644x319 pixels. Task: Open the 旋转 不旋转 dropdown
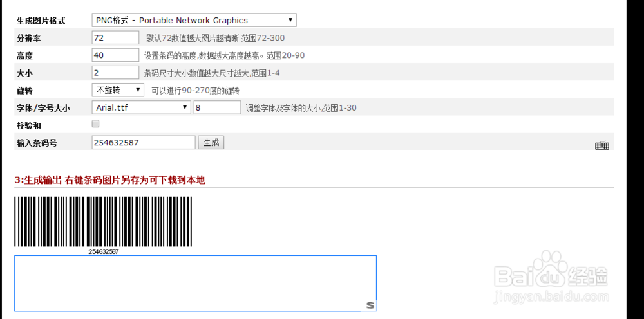[118, 90]
